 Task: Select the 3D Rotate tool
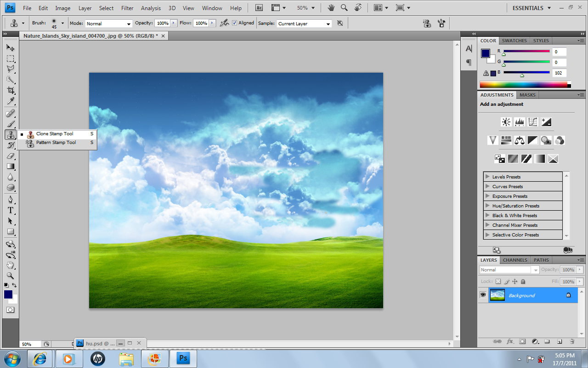pos(10,244)
